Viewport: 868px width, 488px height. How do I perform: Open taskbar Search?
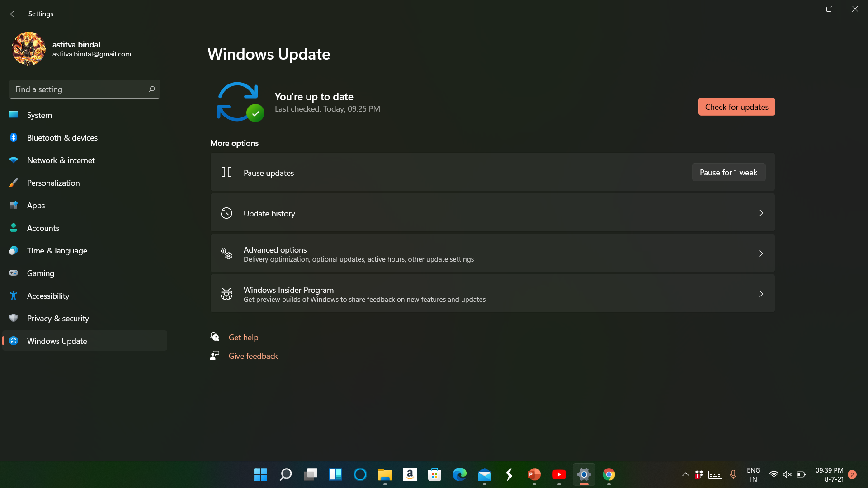click(x=285, y=474)
